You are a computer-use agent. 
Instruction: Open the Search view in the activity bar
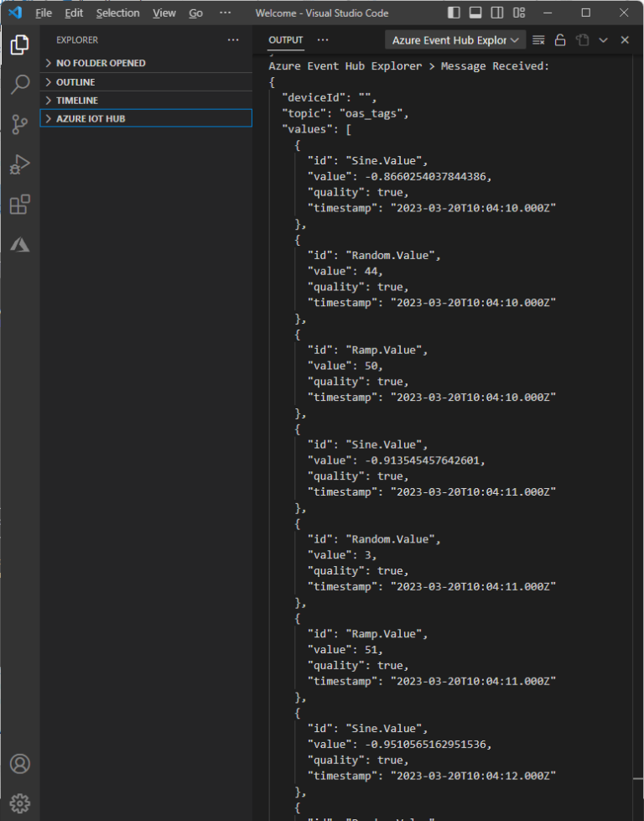click(20, 85)
